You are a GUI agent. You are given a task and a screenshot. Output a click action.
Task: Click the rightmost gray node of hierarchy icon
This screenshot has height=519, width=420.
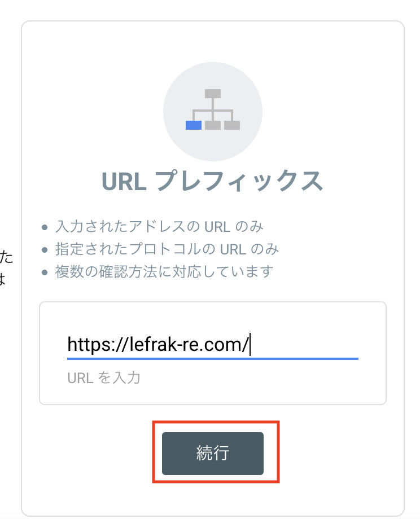(x=232, y=125)
